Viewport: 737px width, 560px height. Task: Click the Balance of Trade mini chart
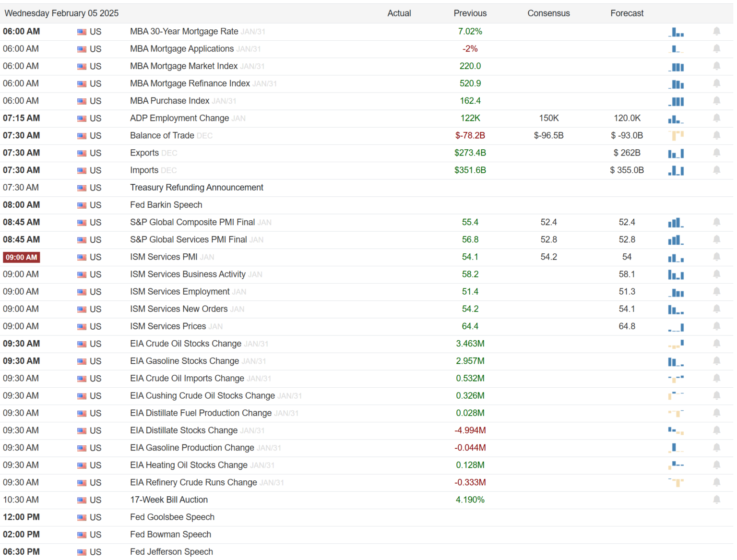[x=676, y=136]
